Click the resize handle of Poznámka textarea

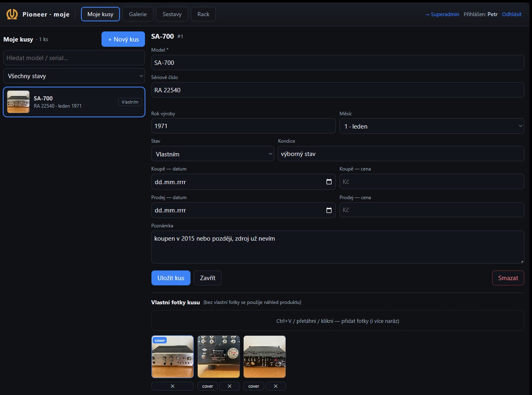point(522,261)
